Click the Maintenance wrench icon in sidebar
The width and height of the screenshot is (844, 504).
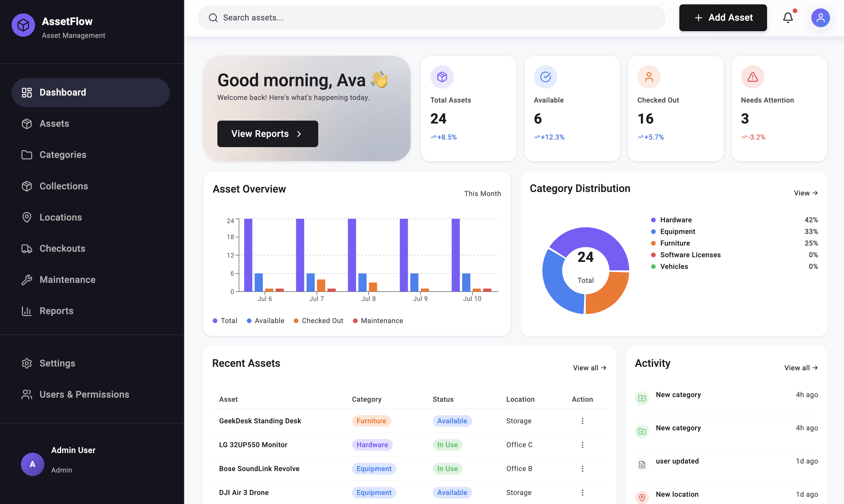[x=27, y=280]
